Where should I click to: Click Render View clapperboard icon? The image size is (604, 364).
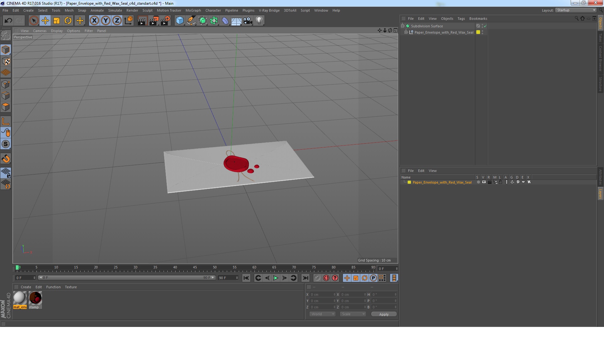pyautogui.click(x=142, y=21)
